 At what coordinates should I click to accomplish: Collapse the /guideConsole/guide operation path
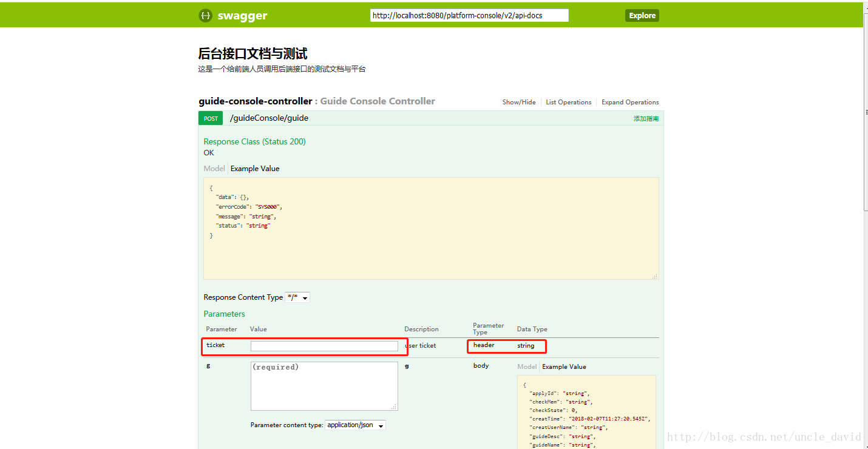click(269, 118)
